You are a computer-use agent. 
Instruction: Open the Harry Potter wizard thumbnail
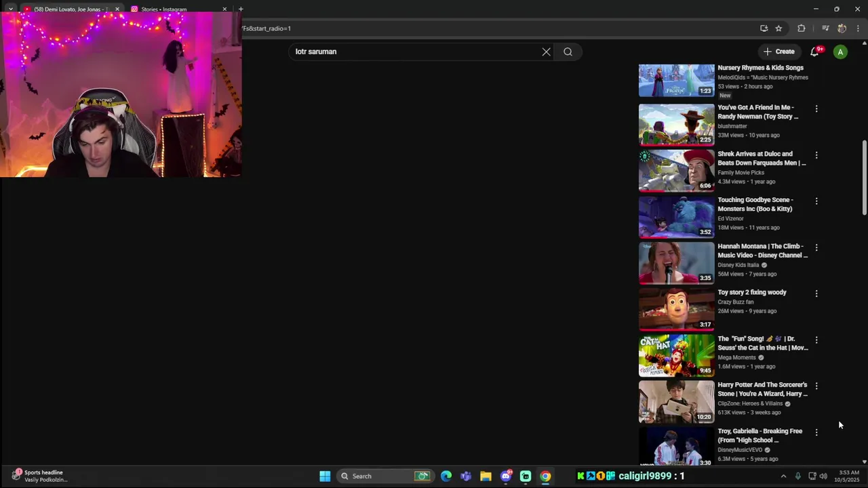tap(676, 402)
